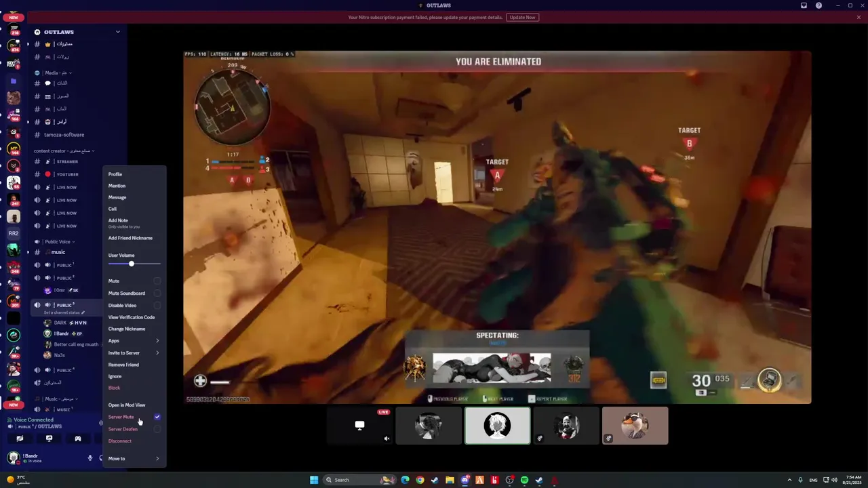Open the inbox icon in the title bar
Viewport: 868px width, 488px height.
(x=804, y=5)
